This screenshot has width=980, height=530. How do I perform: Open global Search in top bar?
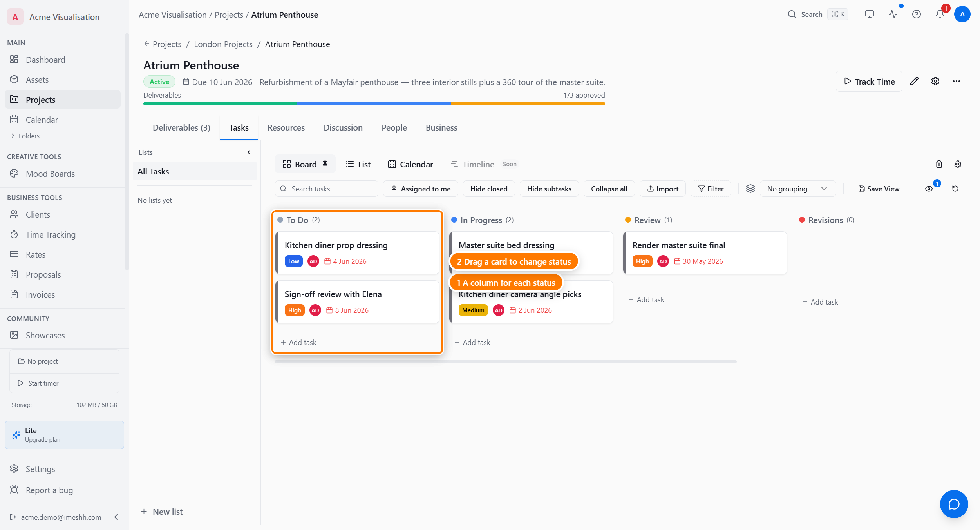click(x=818, y=15)
